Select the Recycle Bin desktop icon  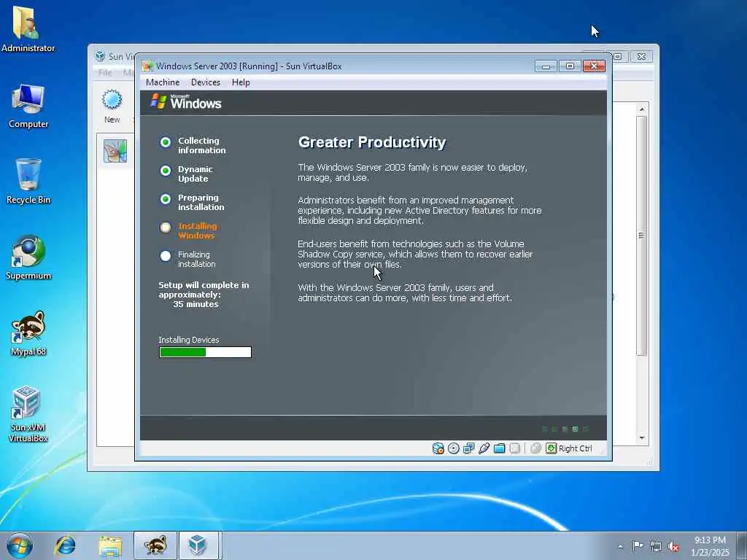coord(28,182)
